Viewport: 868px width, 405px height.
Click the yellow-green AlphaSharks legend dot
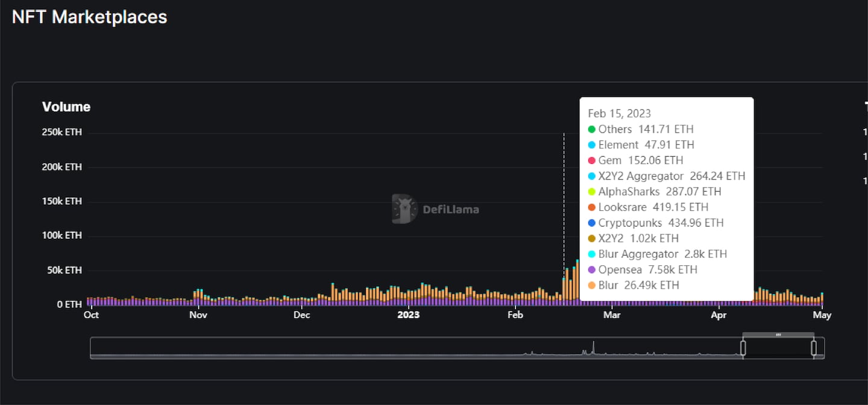[x=591, y=192]
